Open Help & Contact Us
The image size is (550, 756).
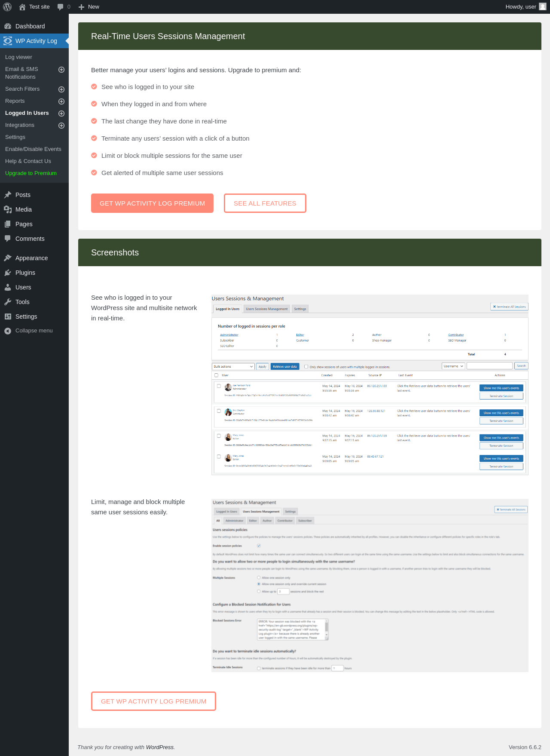28,161
